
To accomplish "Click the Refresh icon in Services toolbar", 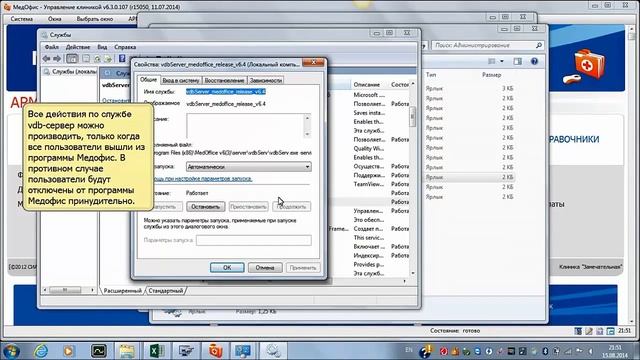I will pyautogui.click(x=97, y=59).
